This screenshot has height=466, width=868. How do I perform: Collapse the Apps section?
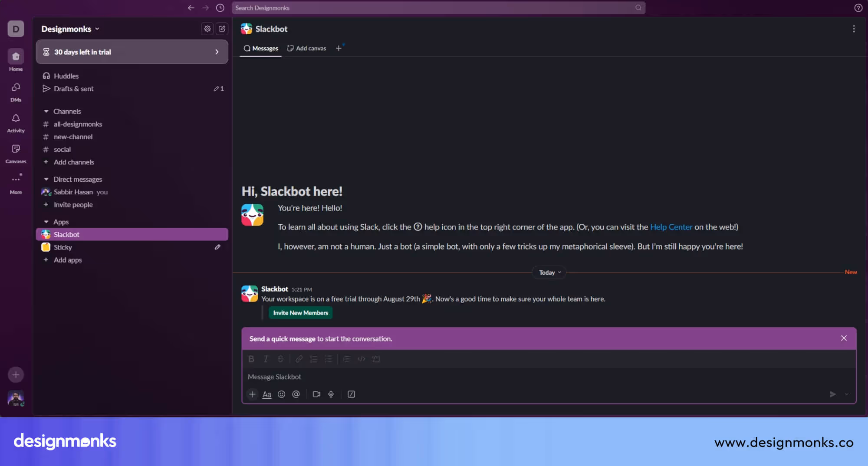click(46, 222)
